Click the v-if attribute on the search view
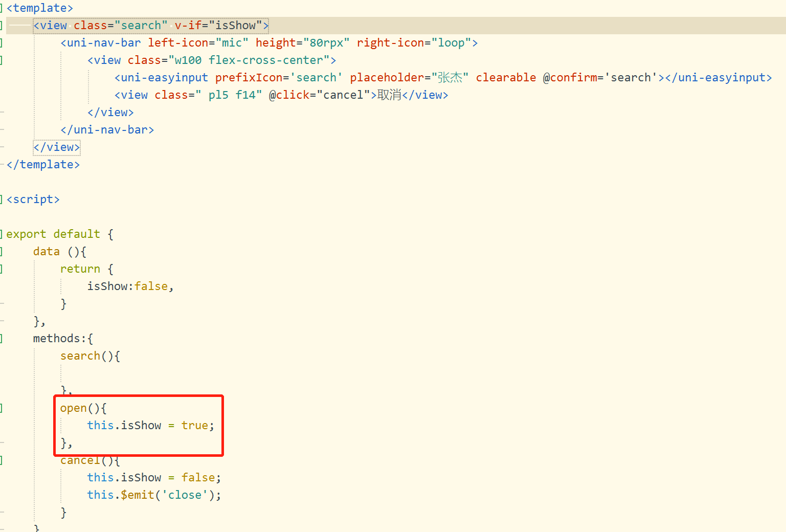The height and width of the screenshot is (532, 786). pos(188,26)
